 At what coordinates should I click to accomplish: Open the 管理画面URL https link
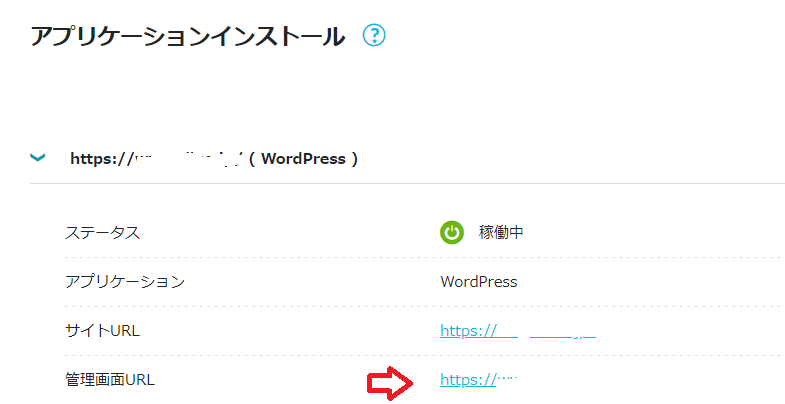(x=467, y=379)
